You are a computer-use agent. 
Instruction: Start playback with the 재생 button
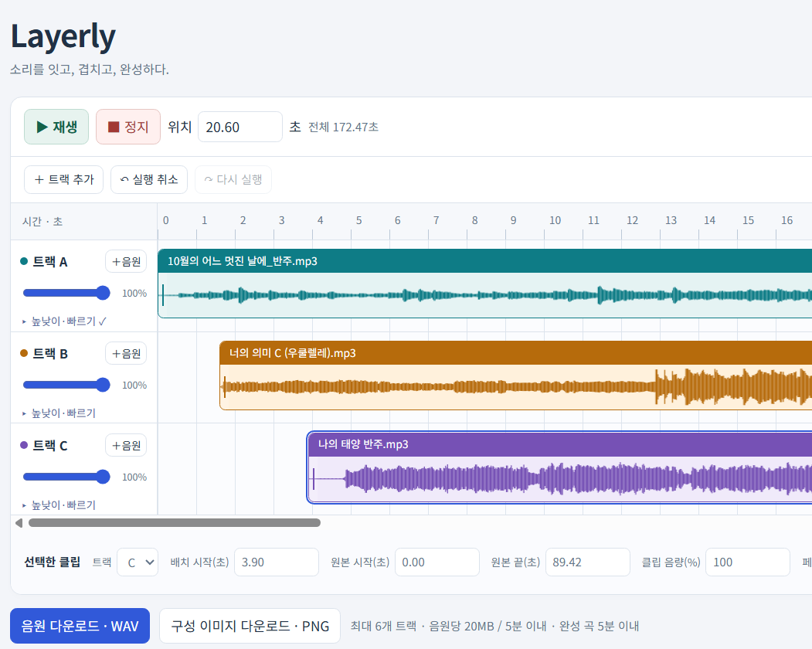(x=56, y=127)
